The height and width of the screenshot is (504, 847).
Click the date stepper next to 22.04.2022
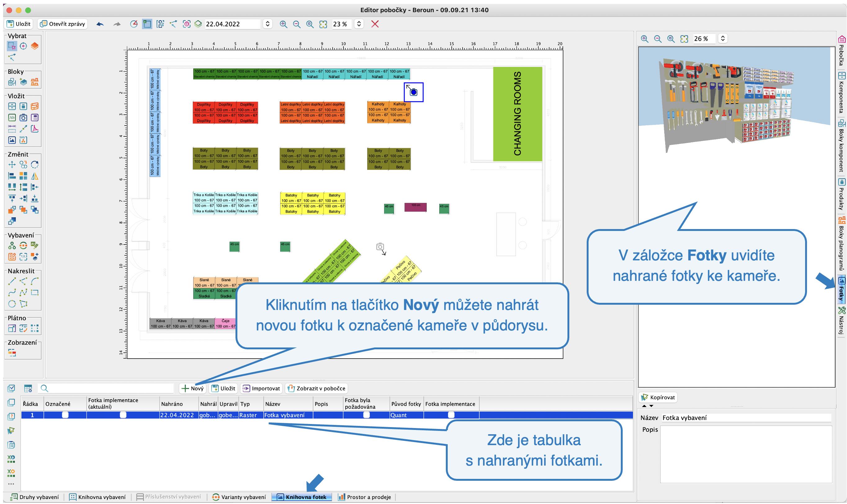coord(267,24)
